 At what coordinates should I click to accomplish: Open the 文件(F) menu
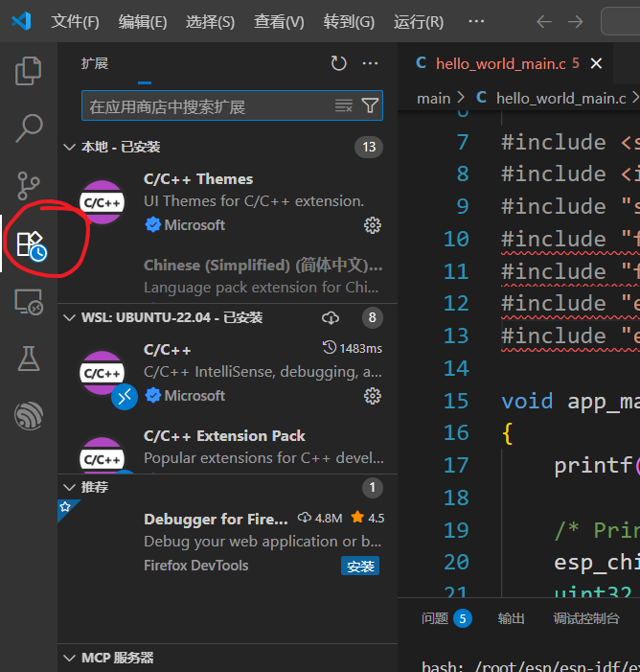point(75,21)
